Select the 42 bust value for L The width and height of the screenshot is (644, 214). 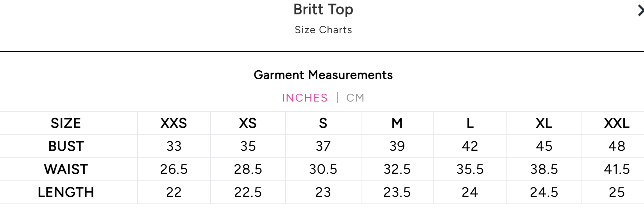[x=470, y=146]
